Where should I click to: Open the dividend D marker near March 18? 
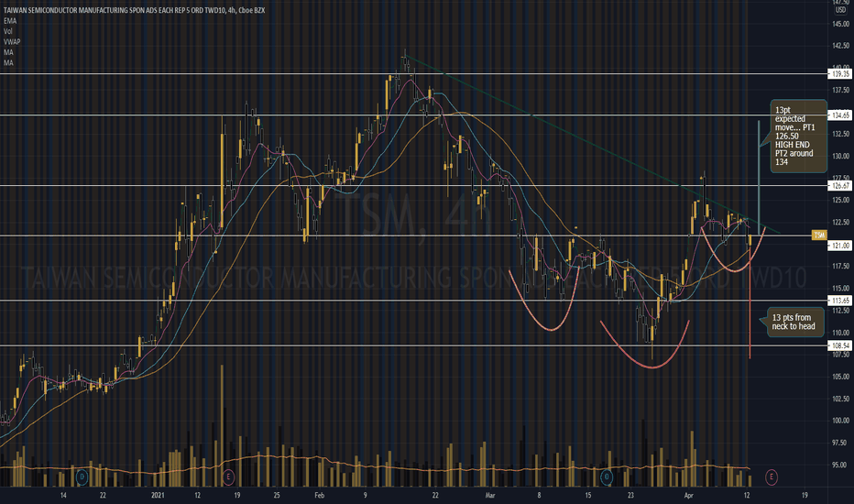coord(607,477)
